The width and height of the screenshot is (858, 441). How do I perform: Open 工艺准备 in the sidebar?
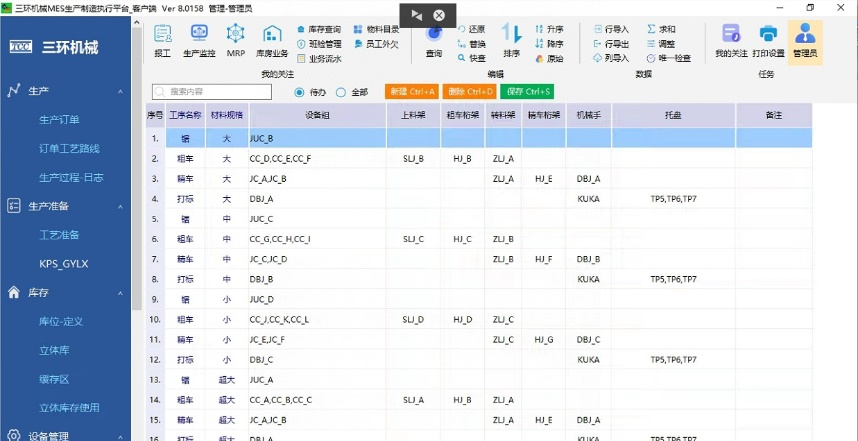[x=59, y=235]
